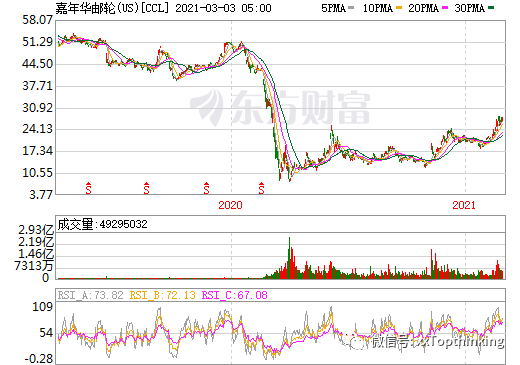Click the 3.77 price axis value

(x=41, y=194)
